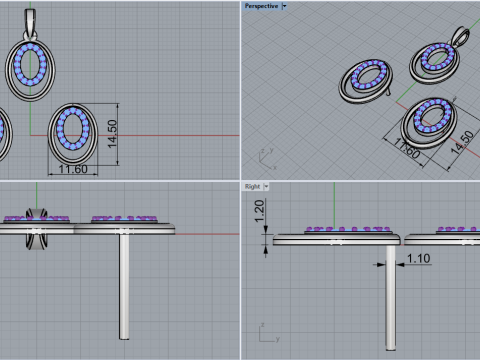Select the earring post in Right viewport
The width and height of the screenshot is (480, 360).
[x=391, y=298]
